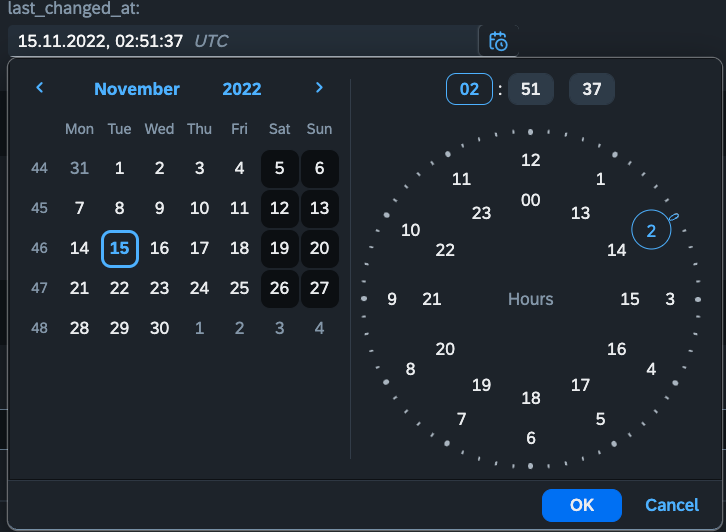The width and height of the screenshot is (726, 532).
Task: Select November 1 in calendar
Action: point(119,168)
